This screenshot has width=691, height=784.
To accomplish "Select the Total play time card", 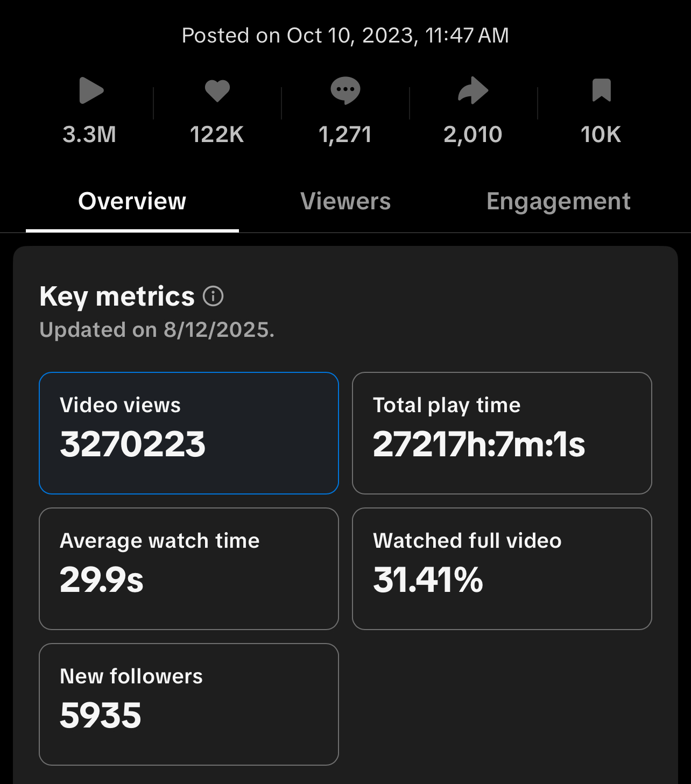I will (x=502, y=433).
